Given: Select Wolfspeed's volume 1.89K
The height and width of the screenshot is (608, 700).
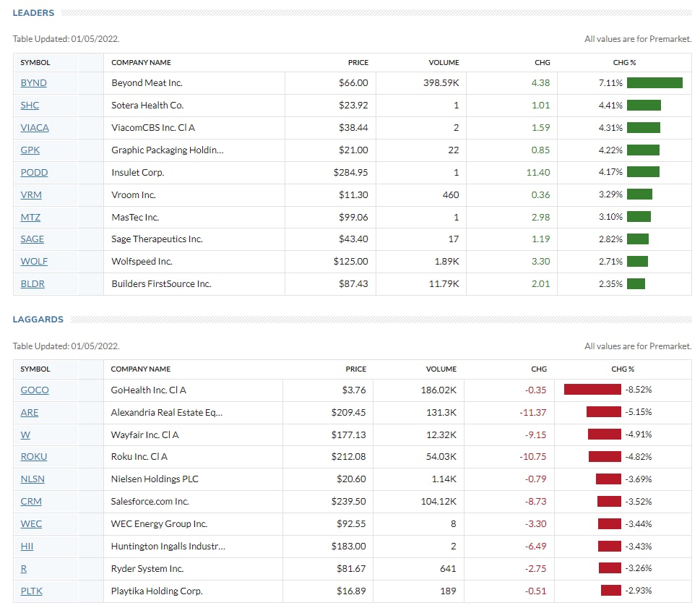Looking at the screenshot, I should pyautogui.click(x=446, y=261).
